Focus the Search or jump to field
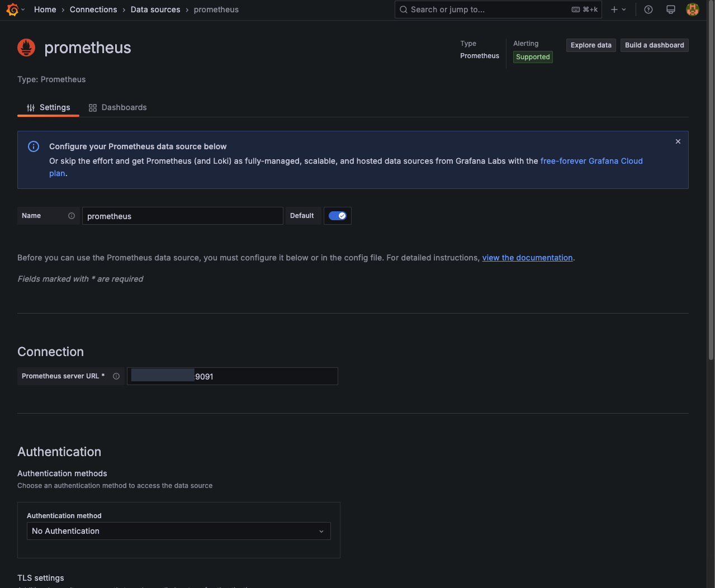Screen dimensions: 715x588 click(x=498, y=10)
